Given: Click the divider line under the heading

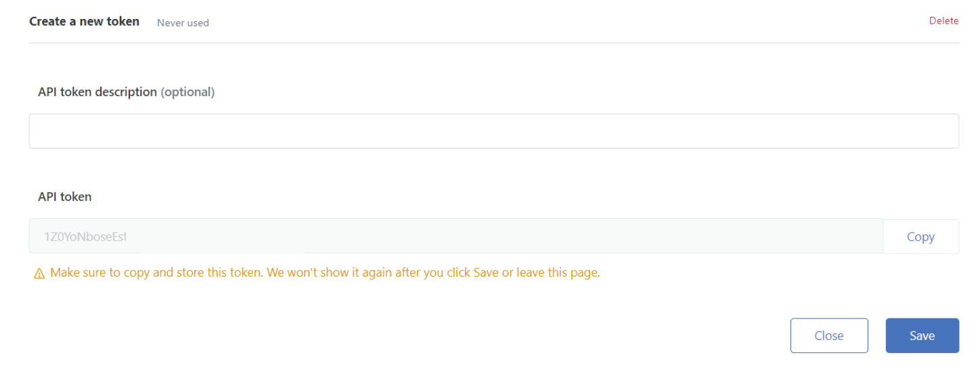Looking at the screenshot, I should [x=493, y=43].
